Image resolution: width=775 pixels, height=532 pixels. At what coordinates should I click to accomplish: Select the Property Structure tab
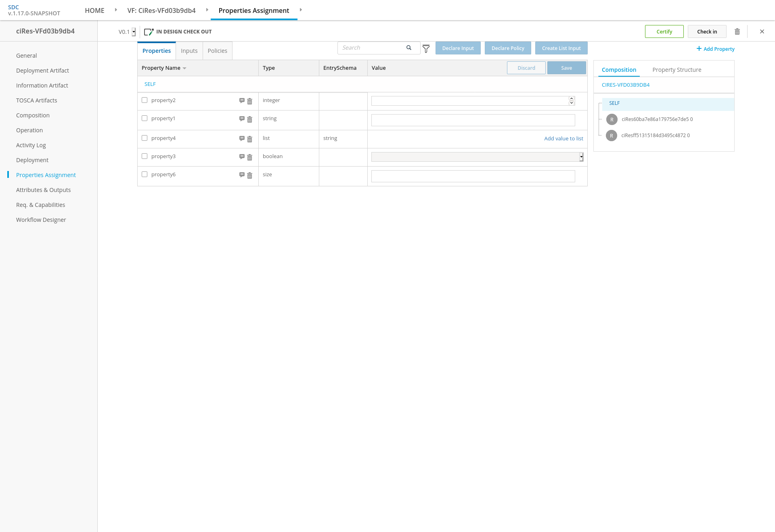click(677, 70)
